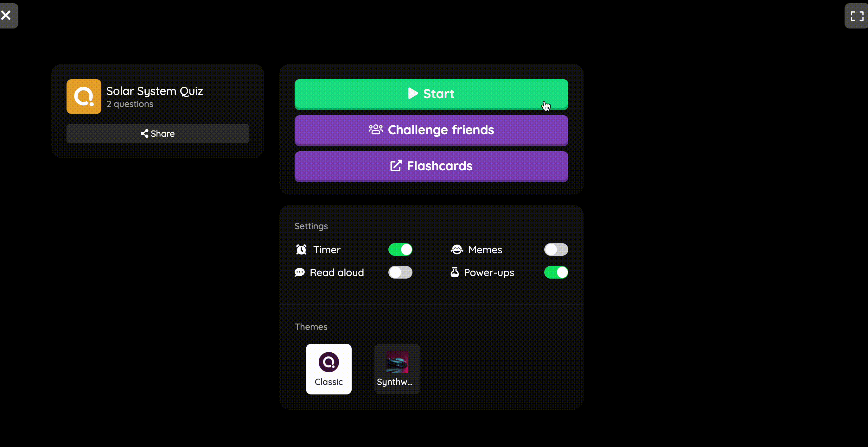Open Flashcards study mode
Image resolution: width=868 pixels, height=447 pixels.
click(x=431, y=165)
